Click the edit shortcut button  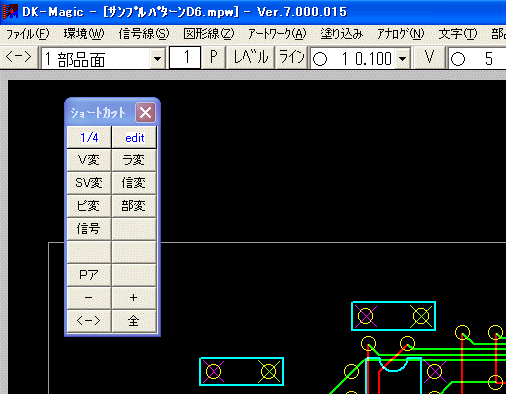[134, 137]
